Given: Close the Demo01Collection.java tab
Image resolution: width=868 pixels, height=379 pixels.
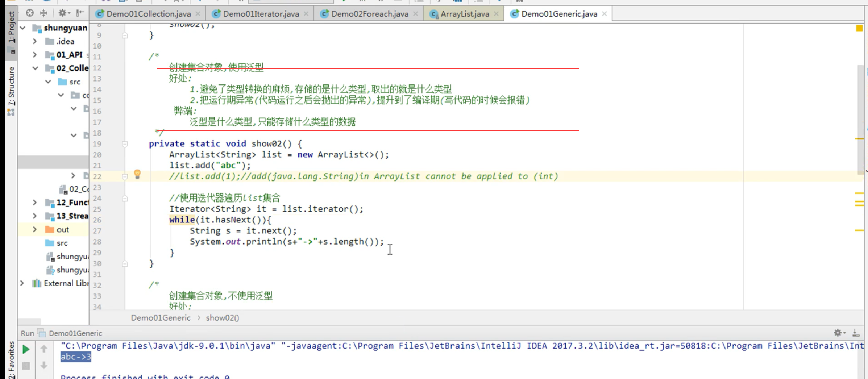Looking at the screenshot, I should click(x=198, y=14).
